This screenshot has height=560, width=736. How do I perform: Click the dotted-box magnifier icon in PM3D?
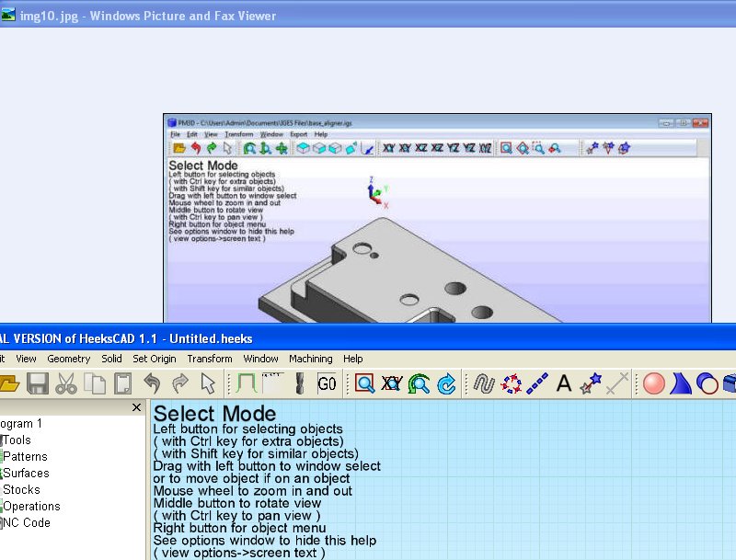[538, 148]
